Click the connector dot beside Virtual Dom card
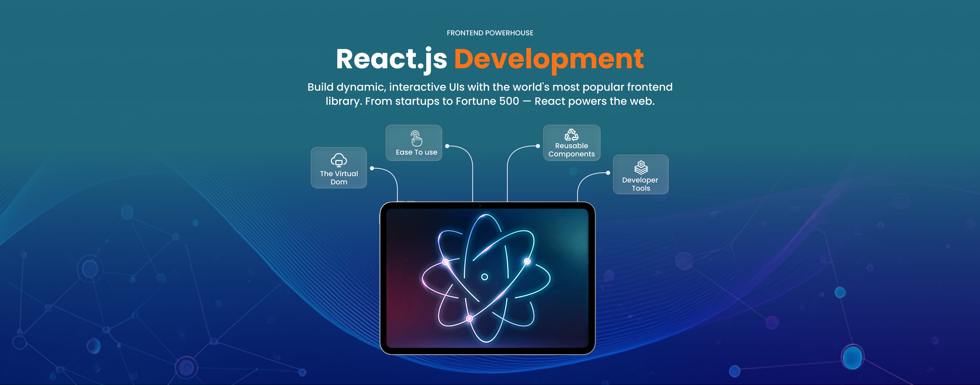The width and height of the screenshot is (980, 385). 372,168
